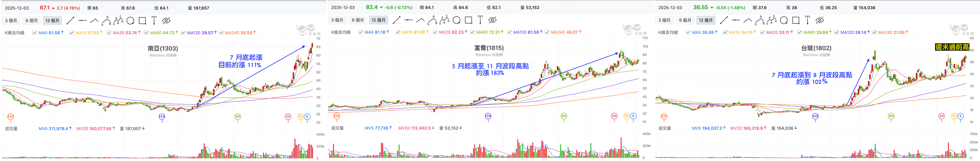Switch 富喬(1815) chart to 3 個月
This screenshot has height=161, width=980.
[x=337, y=20]
